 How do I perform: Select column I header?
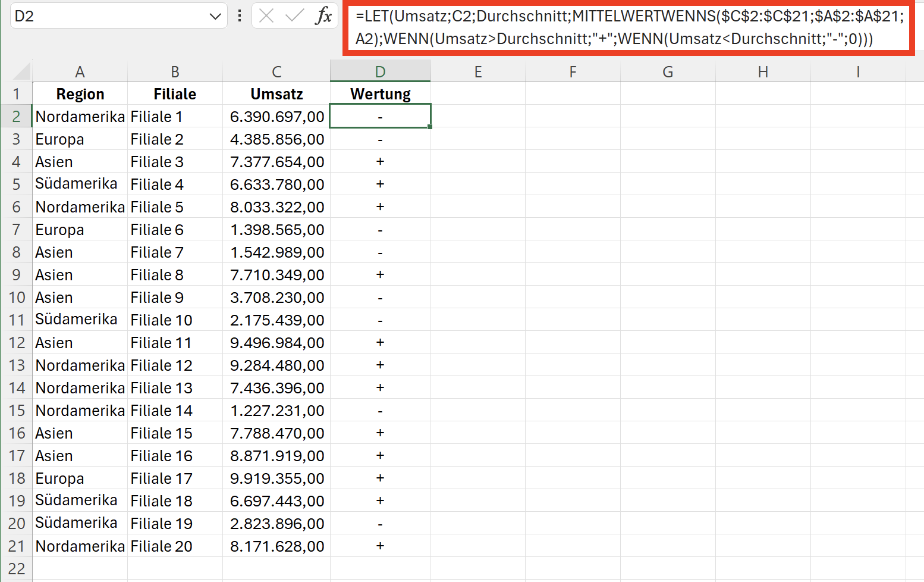coord(858,71)
